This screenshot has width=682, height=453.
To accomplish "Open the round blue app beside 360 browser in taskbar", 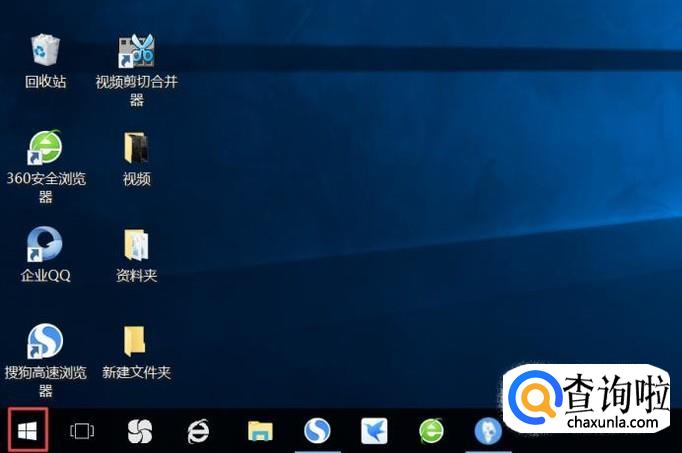I will tap(488, 431).
